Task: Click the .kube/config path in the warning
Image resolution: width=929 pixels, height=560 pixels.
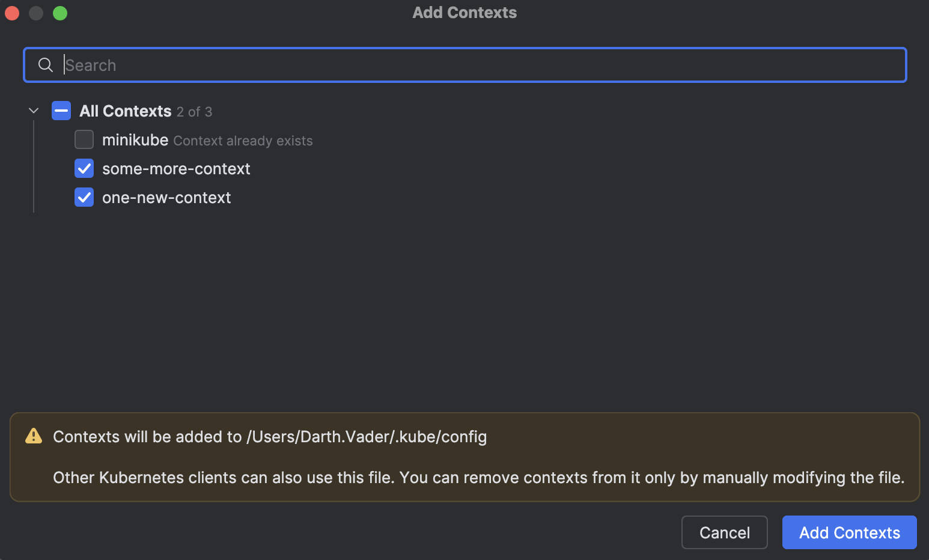Action: coord(367,437)
